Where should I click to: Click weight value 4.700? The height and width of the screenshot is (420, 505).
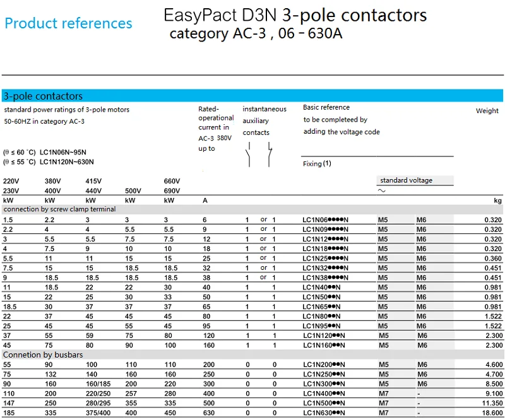(x=494, y=375)
